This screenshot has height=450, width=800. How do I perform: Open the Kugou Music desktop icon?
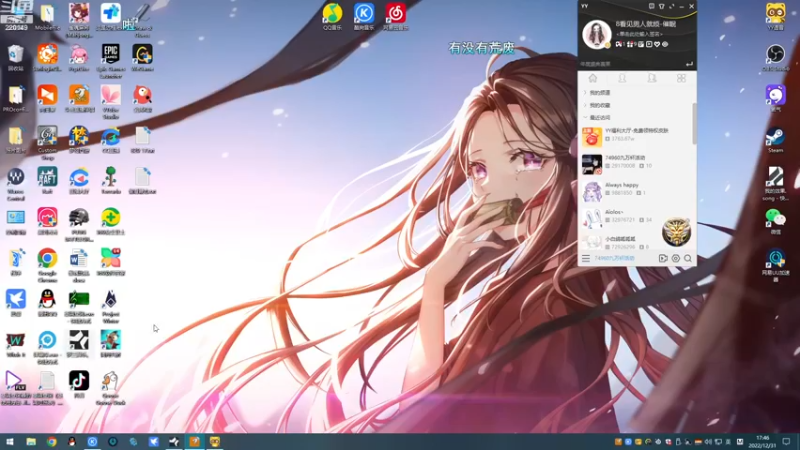coord(364,16)
